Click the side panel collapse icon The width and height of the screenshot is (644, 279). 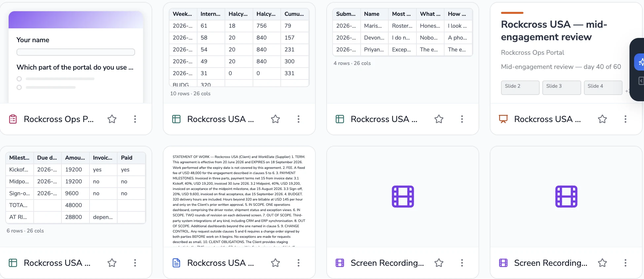coord(641,81)
